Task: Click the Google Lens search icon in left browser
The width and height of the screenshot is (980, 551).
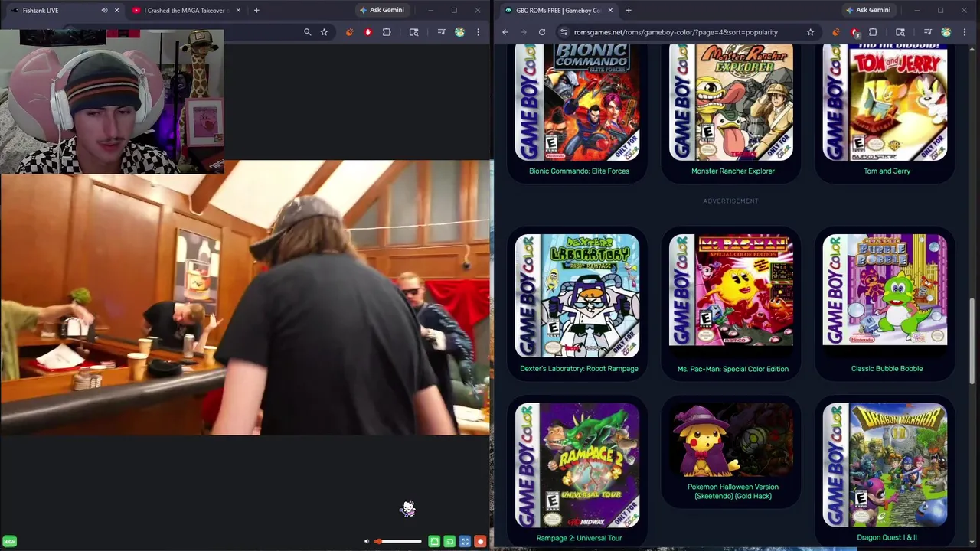Action: [x=413, y=32]
